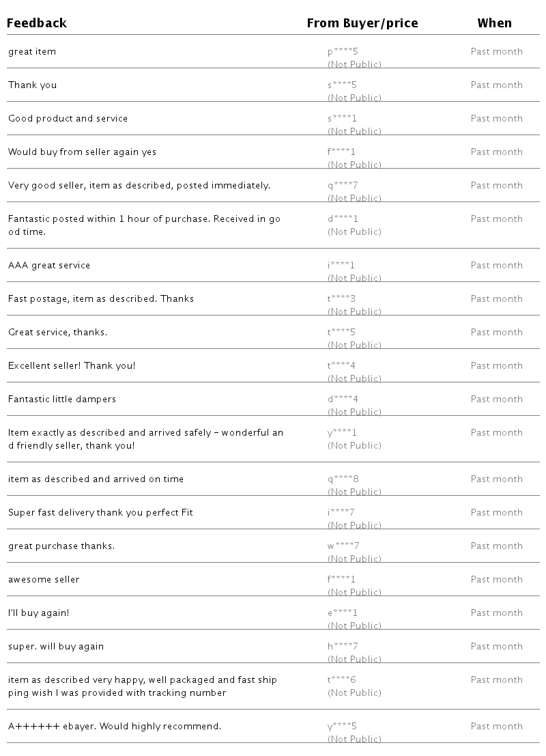This screenshot has height=756, width=546.
Task: Click Past month next to 'Thank you'
Action: tap(496, 85)
